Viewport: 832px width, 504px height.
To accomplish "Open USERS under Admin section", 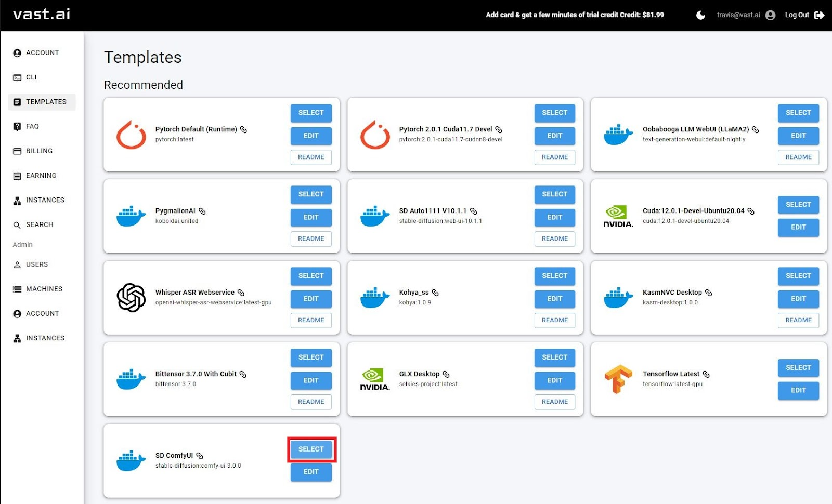I will pos(42,264).
